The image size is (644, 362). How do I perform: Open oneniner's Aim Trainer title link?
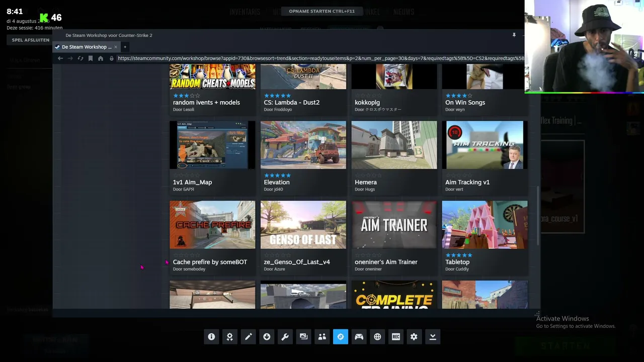tap(386, 262)
